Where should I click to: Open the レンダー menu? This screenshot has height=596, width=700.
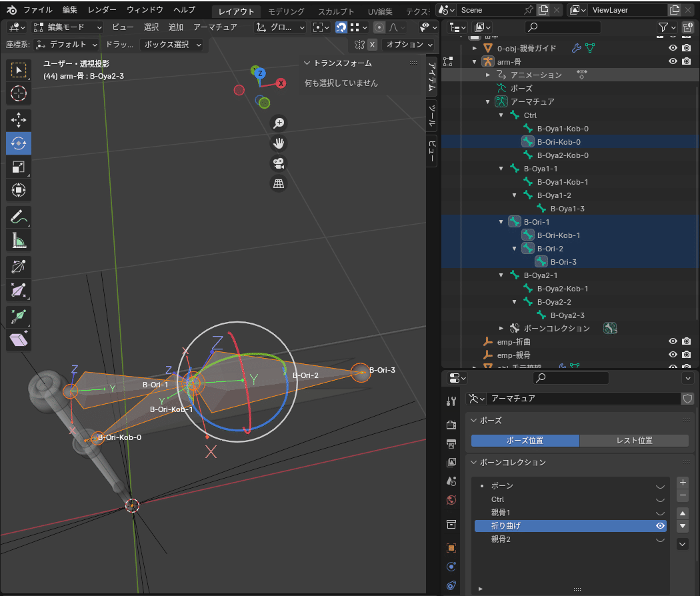pyautogui.click(x=102, y=10)
